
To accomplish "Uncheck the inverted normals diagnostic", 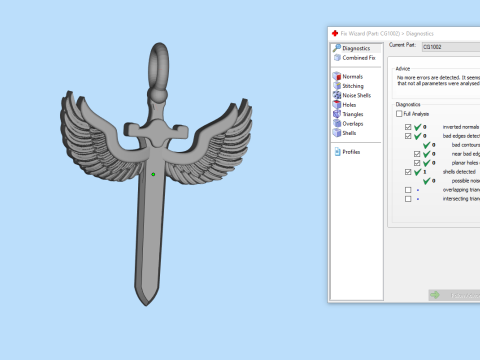I will point(408,127).
